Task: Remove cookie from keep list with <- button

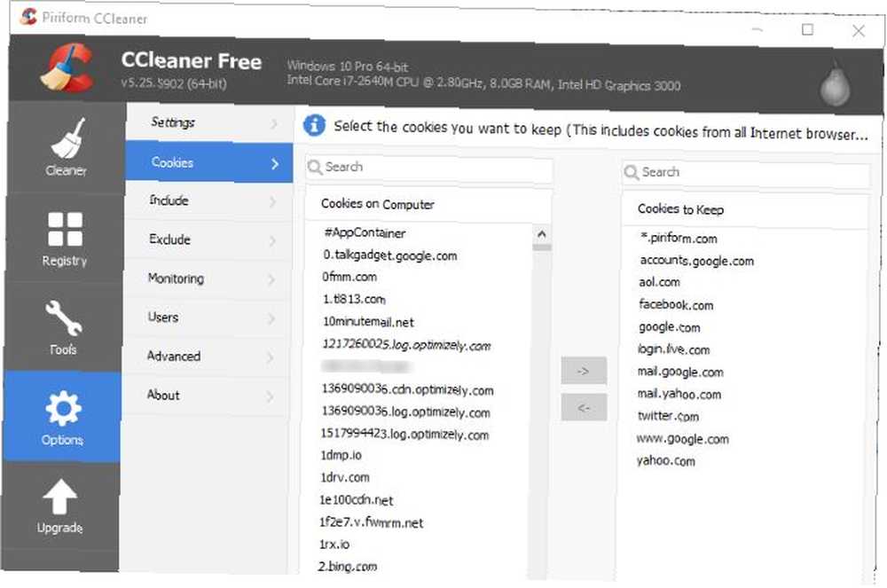Action: (584, 408)
